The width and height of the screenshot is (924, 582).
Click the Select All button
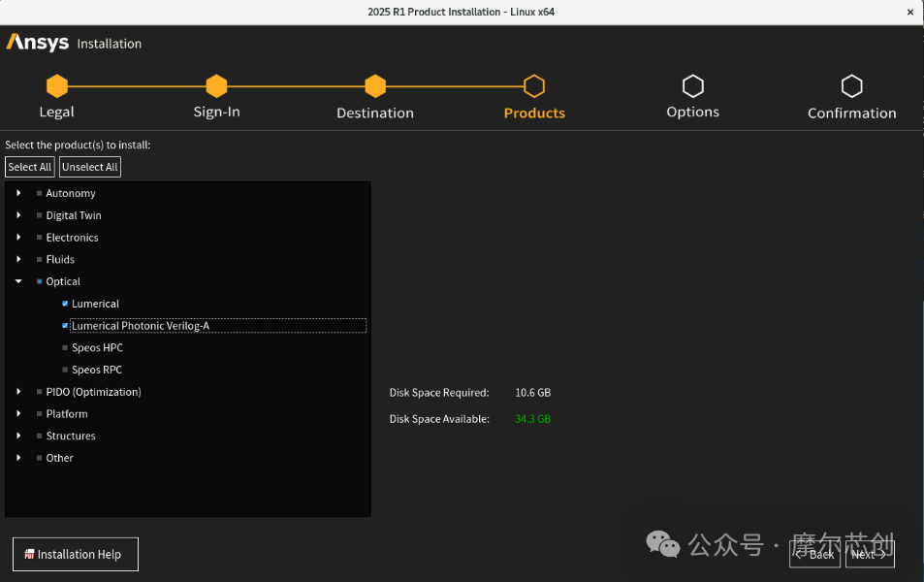(30, 167)
